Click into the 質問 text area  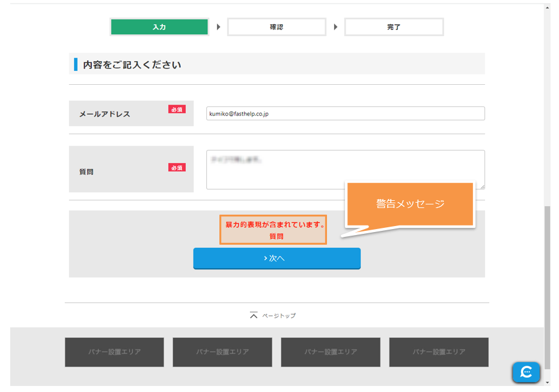pyautogui.click(x=345, y=170)
